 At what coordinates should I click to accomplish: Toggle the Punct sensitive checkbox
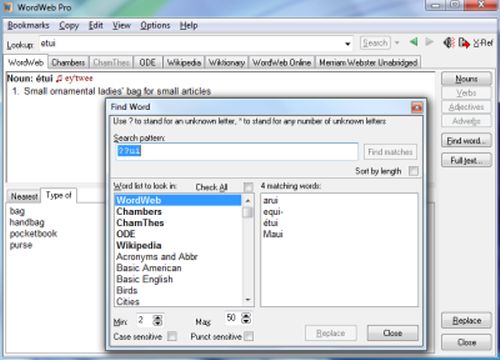[x=248, y=336]
